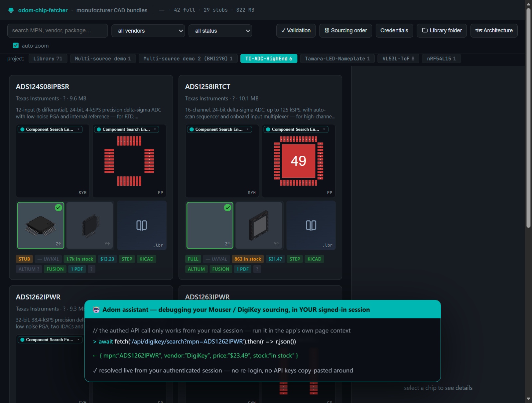Focus the search MPN, vendor, package field
The image size is (532, 403).
(58, 31)
